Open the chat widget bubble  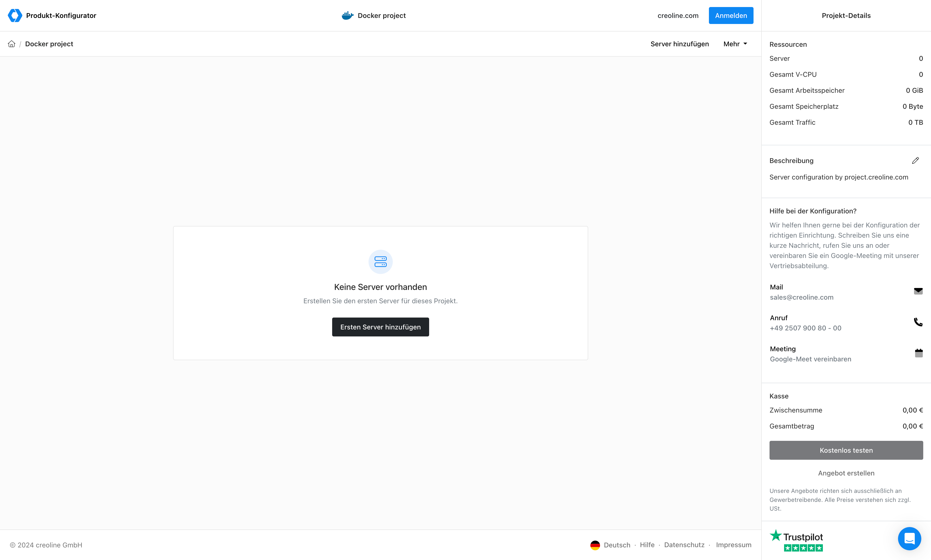click(909, 538)
